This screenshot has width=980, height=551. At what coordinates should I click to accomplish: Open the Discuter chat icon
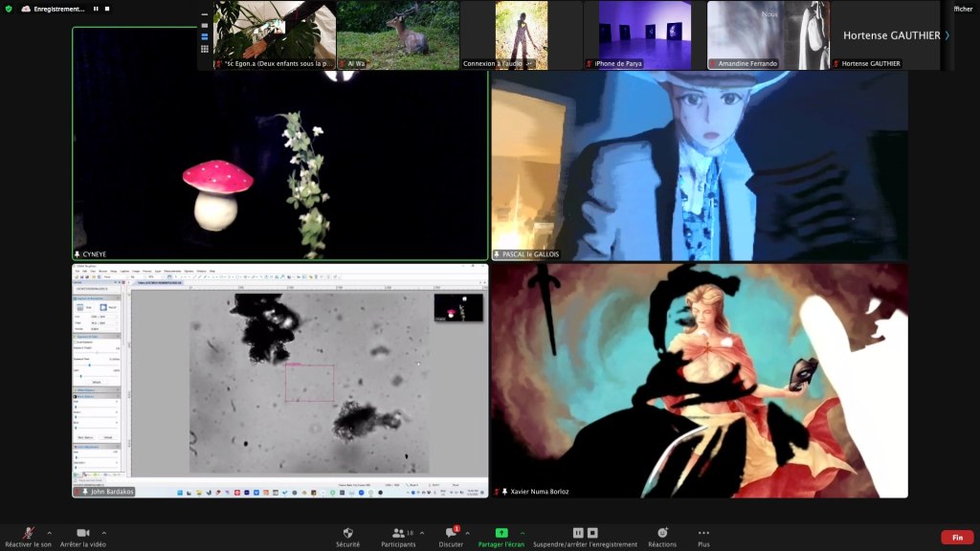(451, 533)
